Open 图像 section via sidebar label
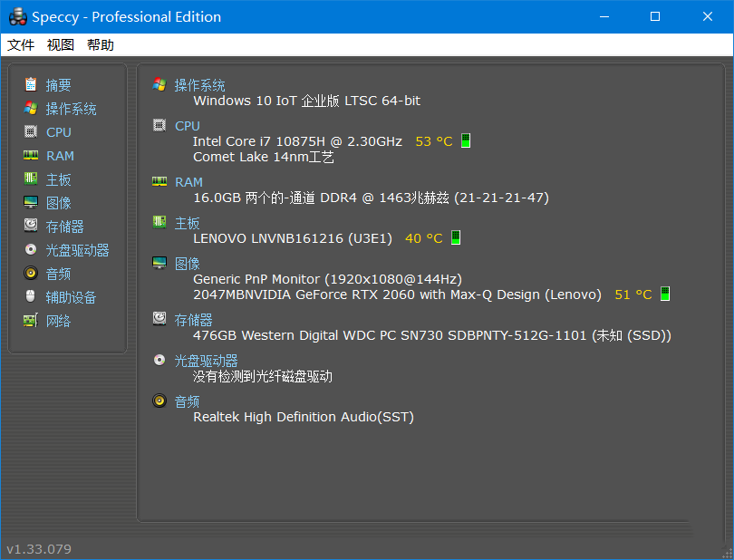Viewport: 734px width, 560px height. (59, 203)
